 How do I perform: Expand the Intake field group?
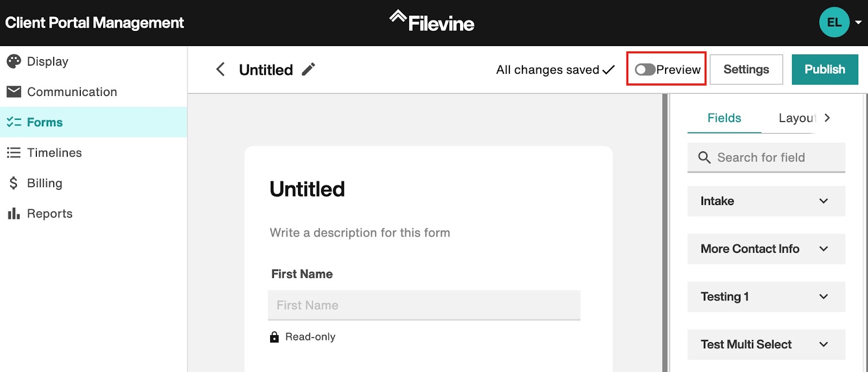[x=766, y=201]
